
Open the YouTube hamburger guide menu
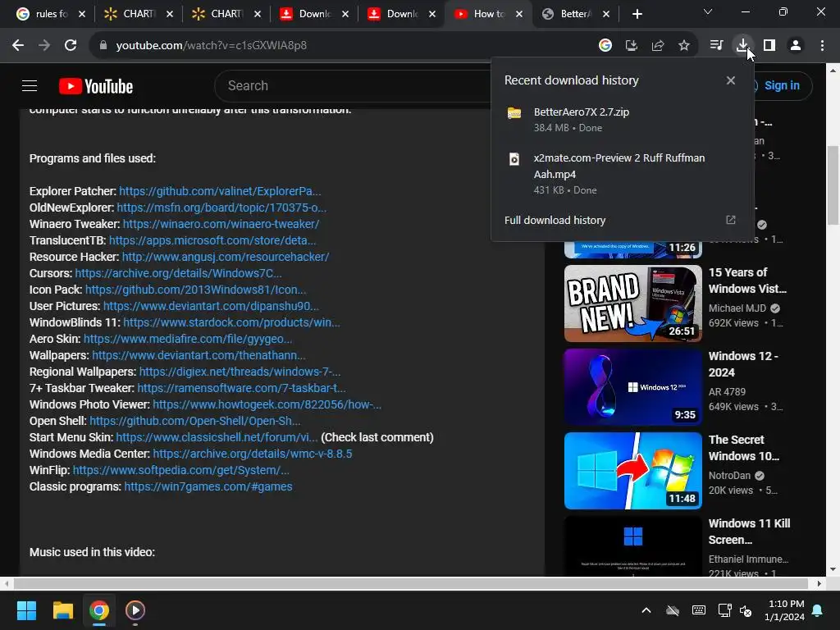tap(30, 85)
